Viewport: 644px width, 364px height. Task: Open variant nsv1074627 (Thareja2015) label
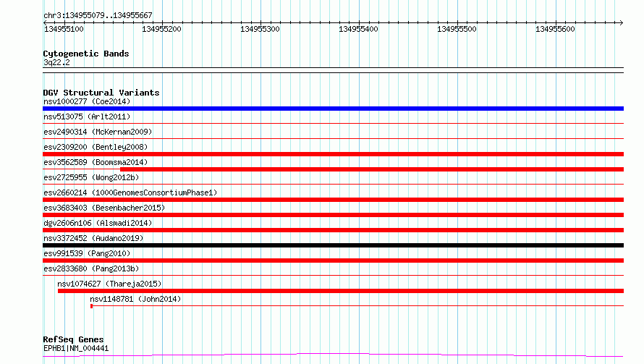pos(109,284)
